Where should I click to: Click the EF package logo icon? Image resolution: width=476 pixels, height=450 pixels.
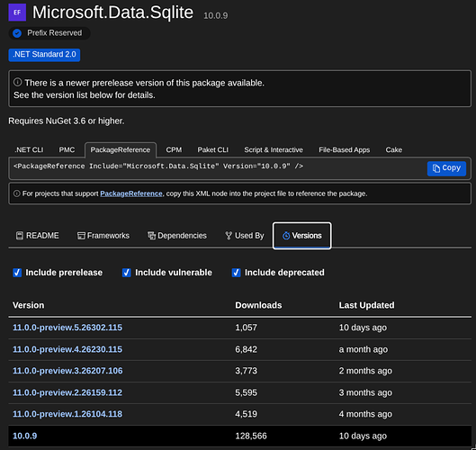pyautogui.click(x=17, y=13)
